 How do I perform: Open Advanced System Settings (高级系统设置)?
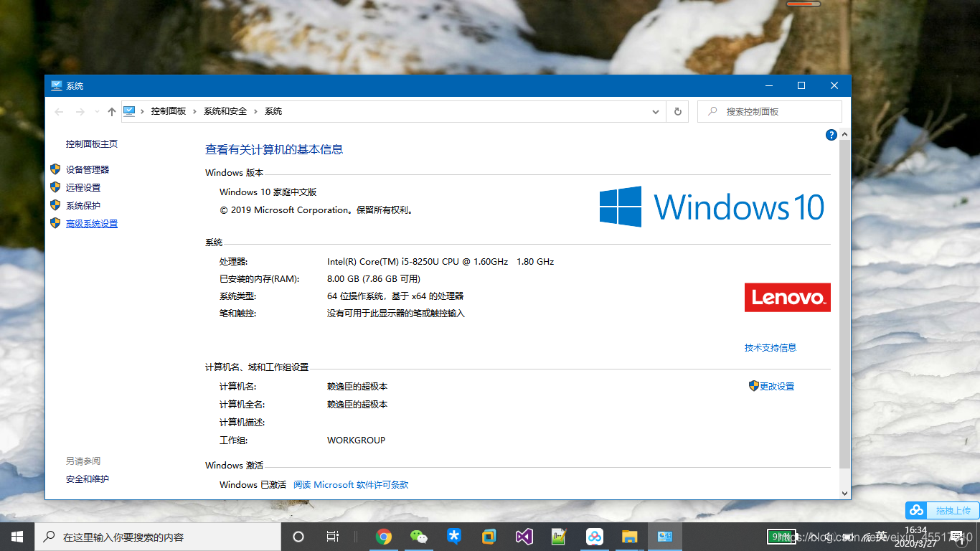pos(92,224)
